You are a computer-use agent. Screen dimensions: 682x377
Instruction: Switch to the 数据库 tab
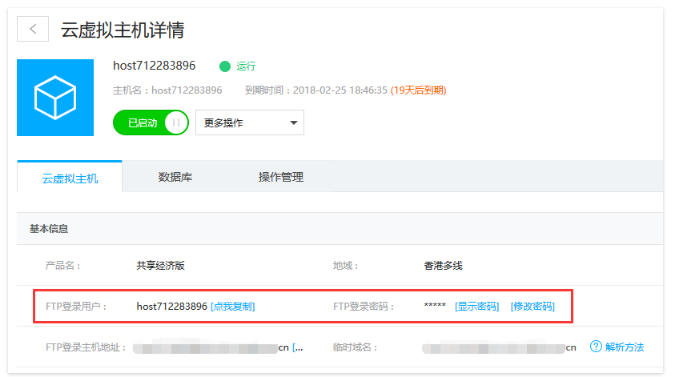tap(175, 177)
